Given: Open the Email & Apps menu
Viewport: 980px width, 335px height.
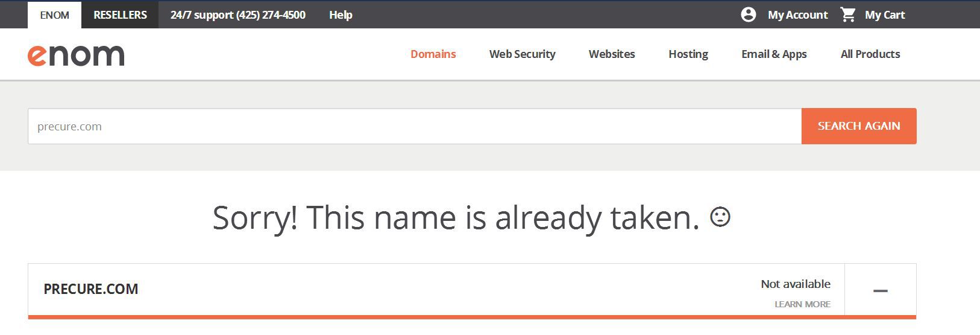Looking at the screenshot, I should point(774,54).
